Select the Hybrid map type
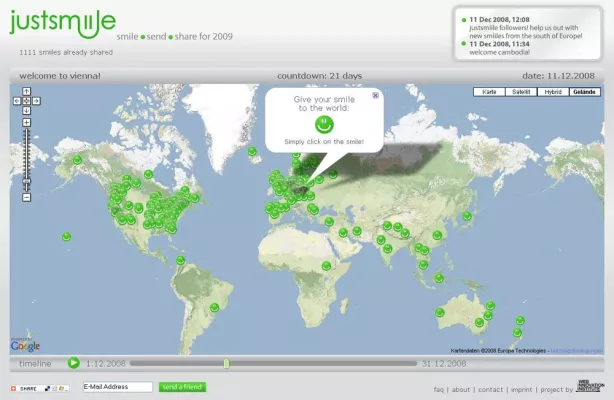Image resolution: width=614 pixels, height=400 pixels. [551, 92]
